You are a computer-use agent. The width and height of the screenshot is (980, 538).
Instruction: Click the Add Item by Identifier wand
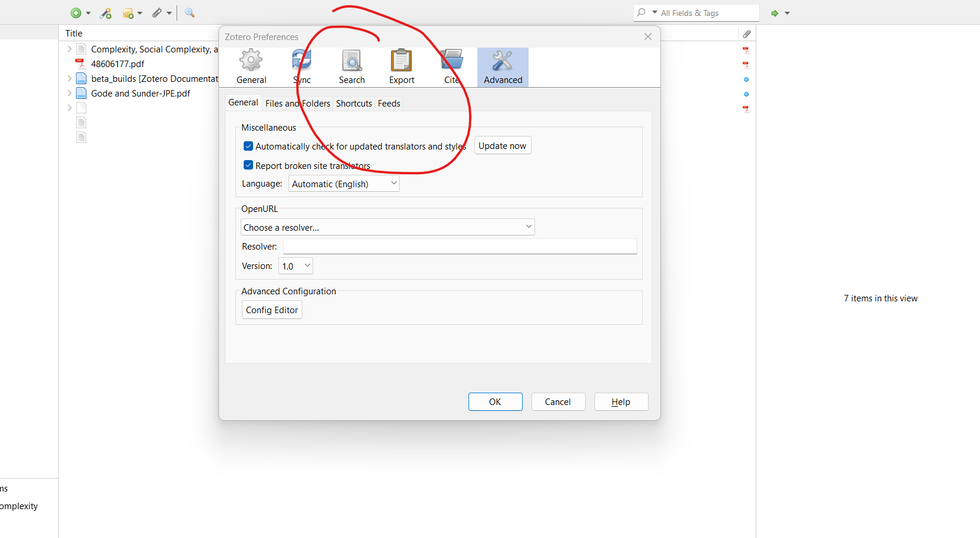click(x=106, y=13)
